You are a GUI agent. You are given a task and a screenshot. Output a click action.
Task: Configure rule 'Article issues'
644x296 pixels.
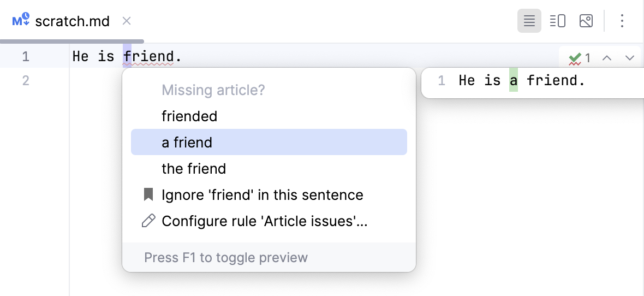[x=265, y=221]
